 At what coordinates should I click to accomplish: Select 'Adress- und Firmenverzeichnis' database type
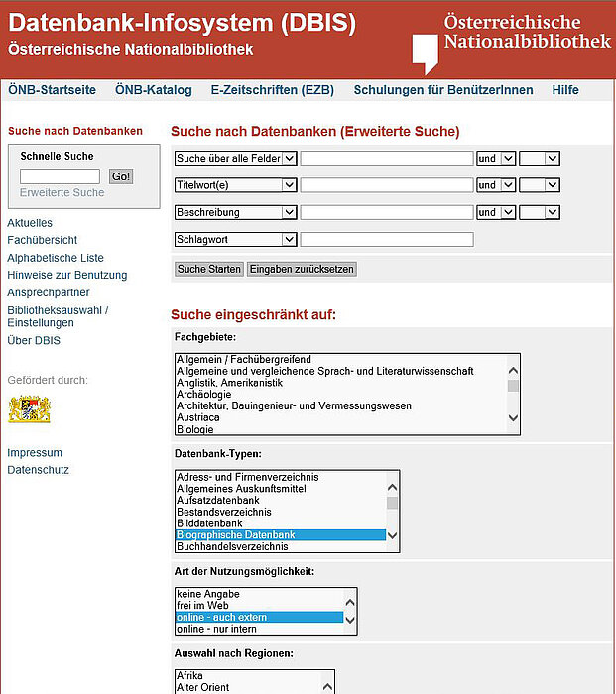point(281,477)
